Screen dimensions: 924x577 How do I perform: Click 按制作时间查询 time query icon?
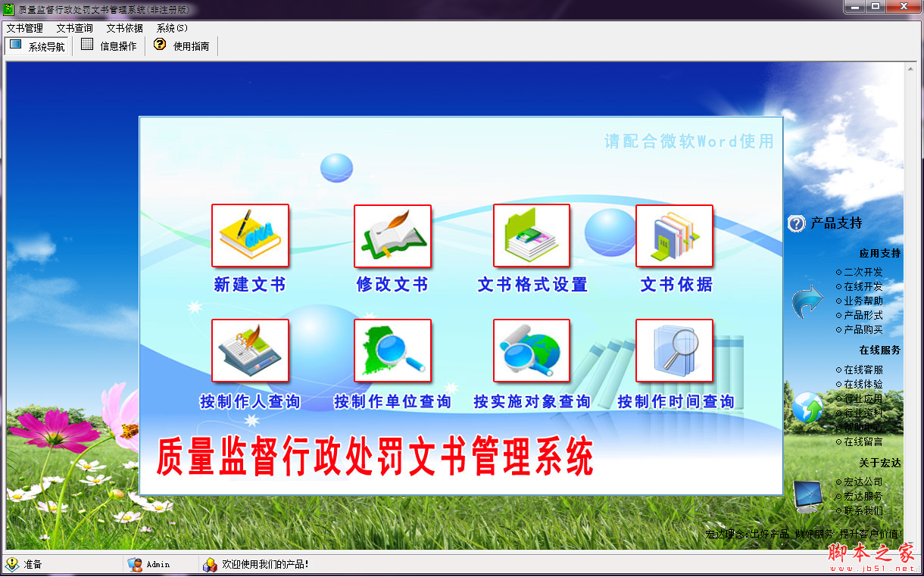(x=674, y=351)
